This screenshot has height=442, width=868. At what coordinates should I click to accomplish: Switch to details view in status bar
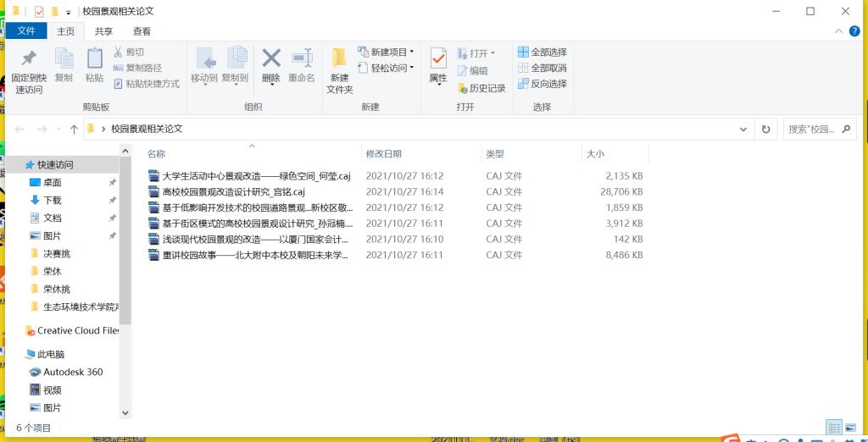click(834, 428)
